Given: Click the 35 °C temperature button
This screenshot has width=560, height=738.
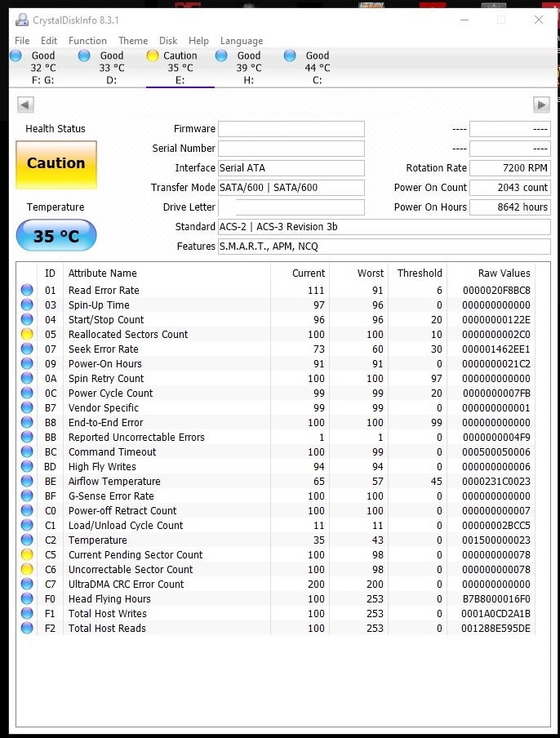Looking at the screenshot, I should (x=56, y=235).
